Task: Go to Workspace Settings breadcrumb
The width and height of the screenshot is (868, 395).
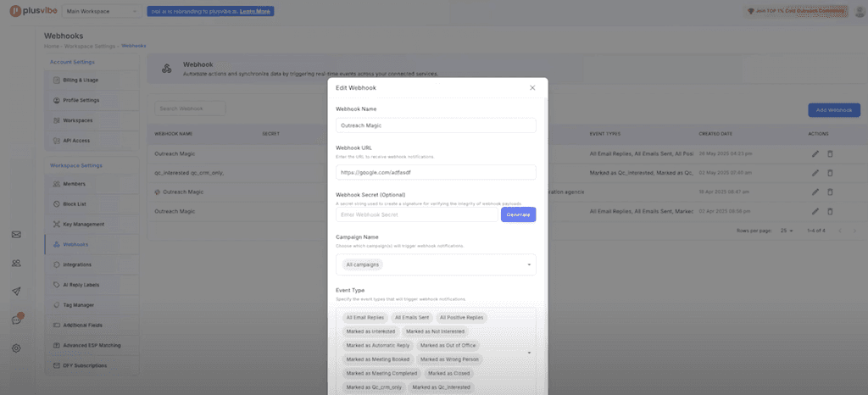Action: click(90, 46)
